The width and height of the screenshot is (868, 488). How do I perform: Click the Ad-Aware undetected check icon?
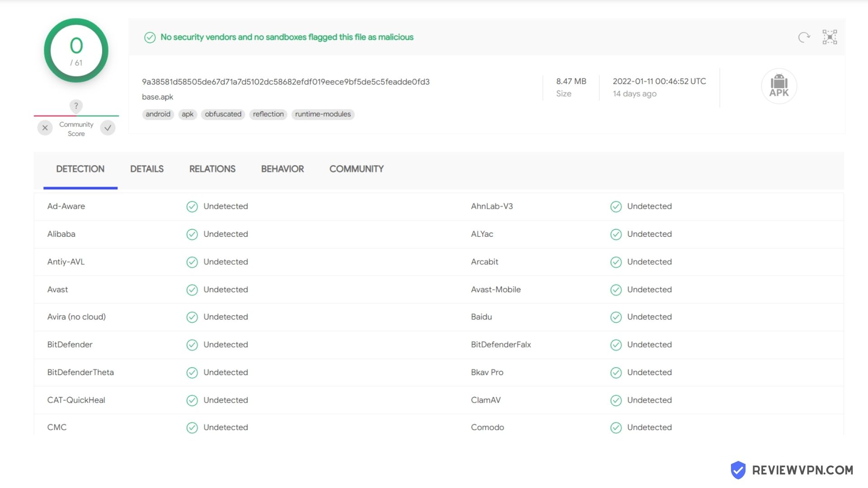(x=192, y=206)
